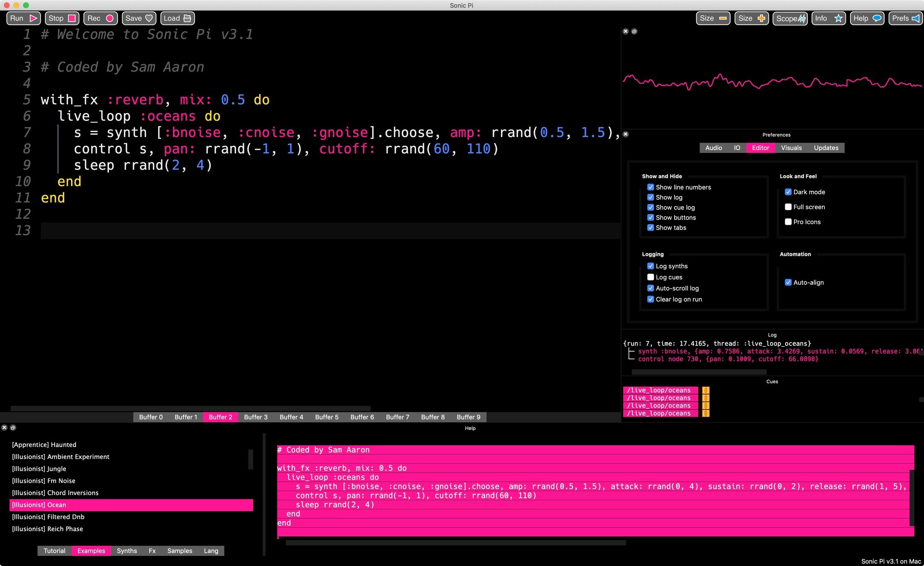Start recording with the Rec button
Image resolution: width=924 pixels, height=566 pixels.
100,18
